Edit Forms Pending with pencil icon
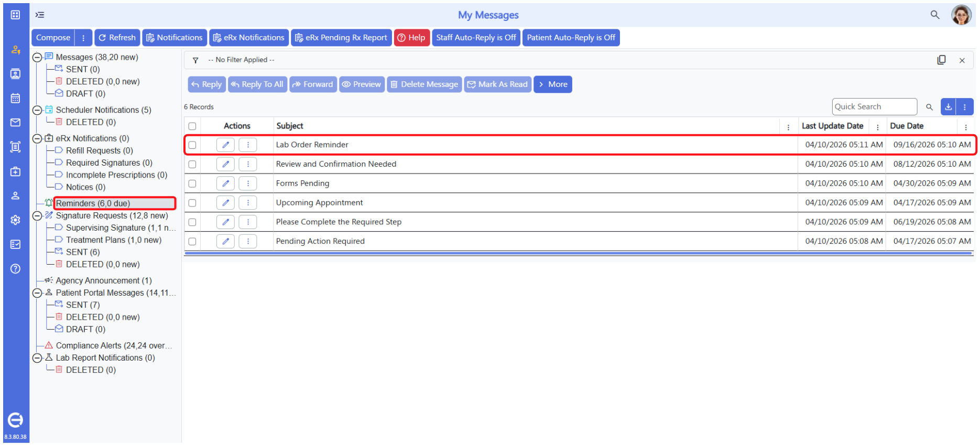Viewport: 980px width, 445px height. click(x=225, y=183)
